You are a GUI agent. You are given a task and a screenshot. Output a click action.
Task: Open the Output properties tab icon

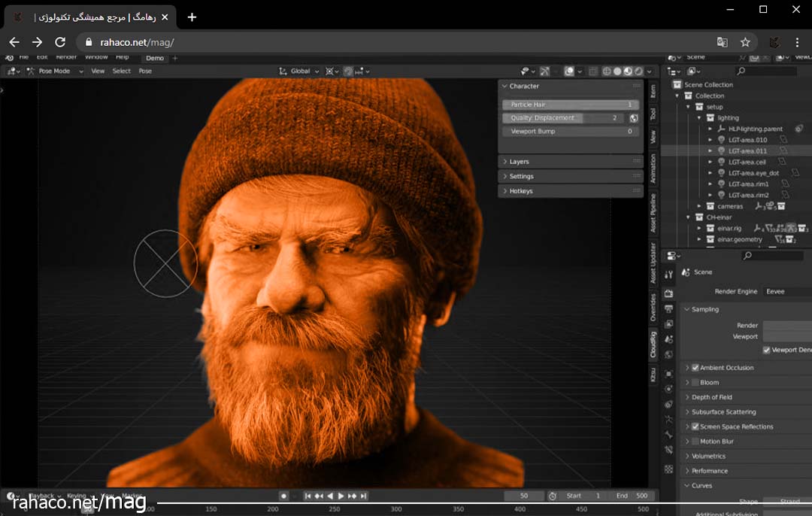click(x=668, y=308)
